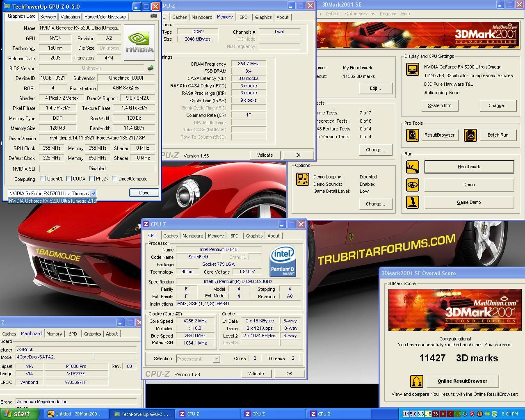The image size is (525, 420).
Task: Click the BIOS save chip icon in GPU-Z
Action: point(151,68)
